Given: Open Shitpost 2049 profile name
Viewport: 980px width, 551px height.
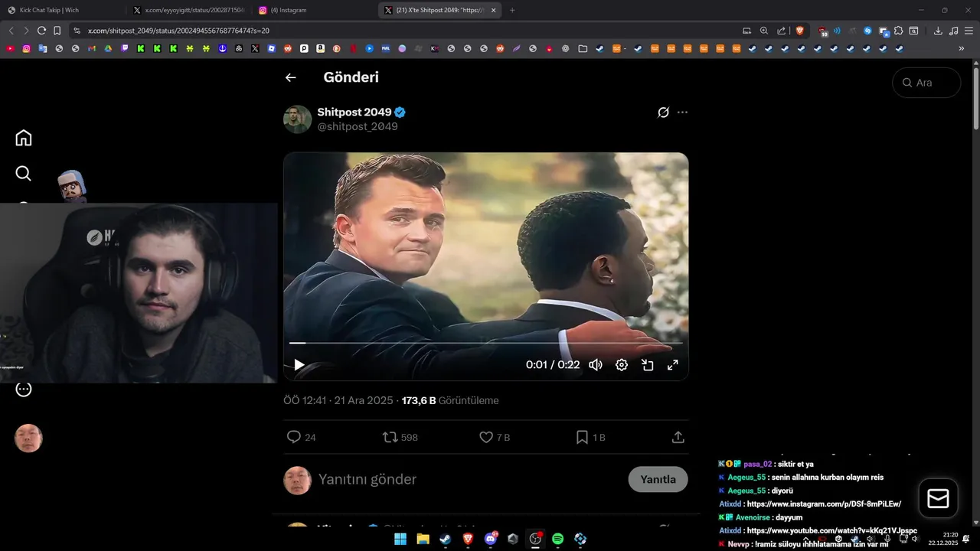Looking at the screenshot, I should (354, 112).
